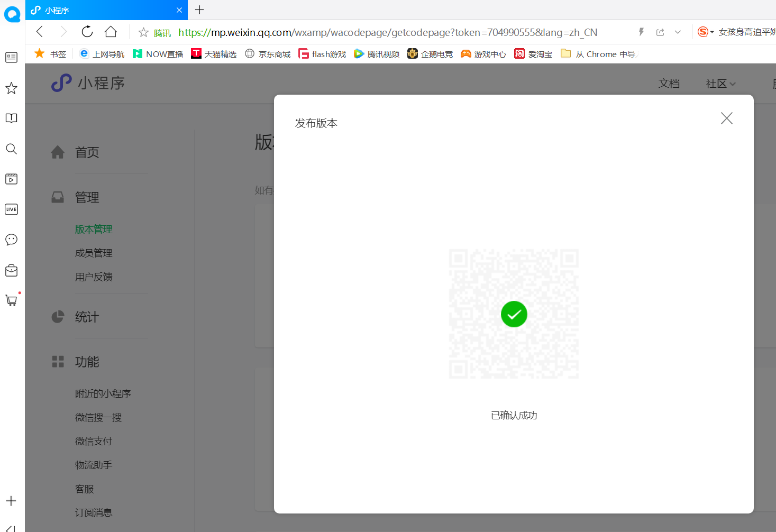The image size is (776, 532).
Task: Add a sidebar app with plus icon
Action: (11, 501)
